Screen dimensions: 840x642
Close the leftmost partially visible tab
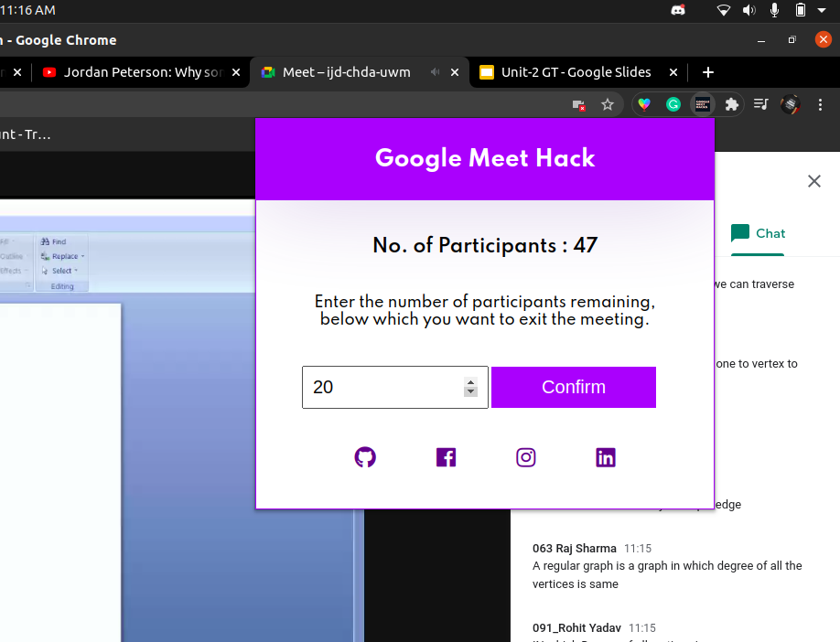[17, 72]
